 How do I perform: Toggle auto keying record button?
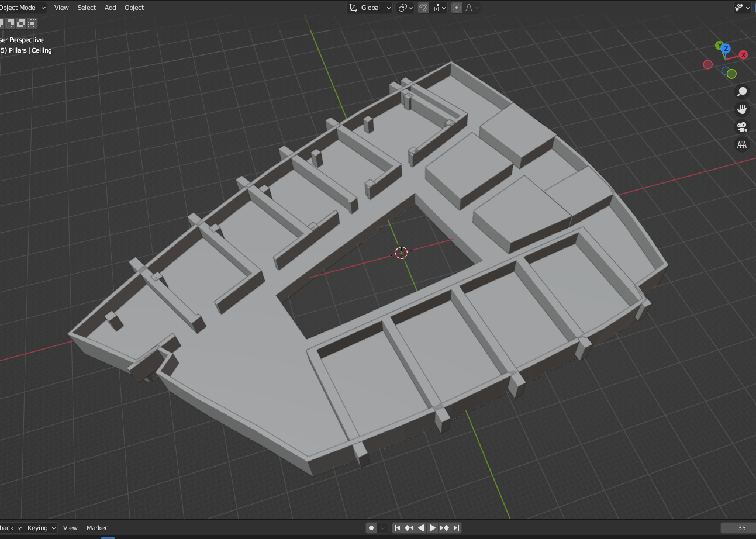click(x=371, y=528)
